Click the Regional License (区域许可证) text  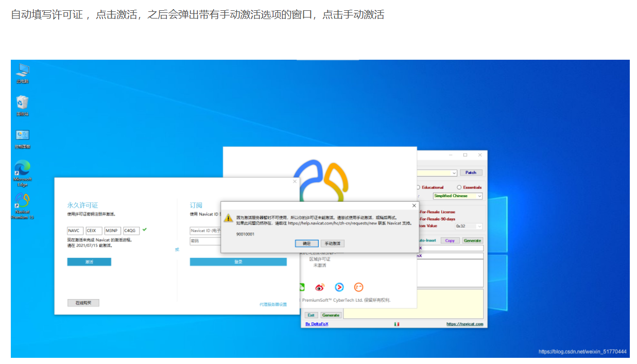click(x=320, y=259)
